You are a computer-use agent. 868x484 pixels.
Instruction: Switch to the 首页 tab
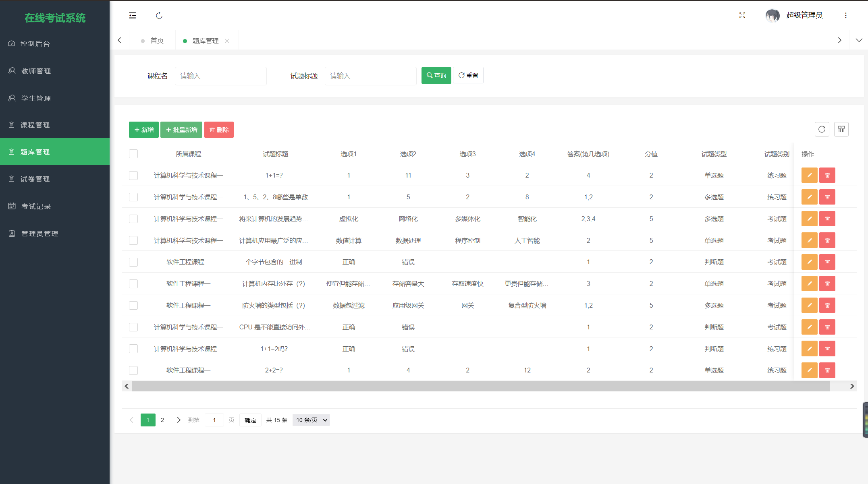tap(157, 41)
